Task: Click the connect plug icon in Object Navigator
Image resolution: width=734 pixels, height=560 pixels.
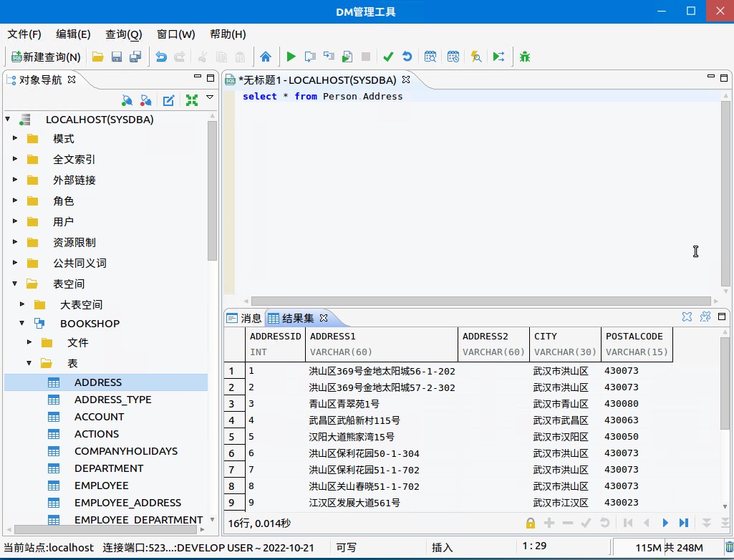Action: (x=127, y=100)
